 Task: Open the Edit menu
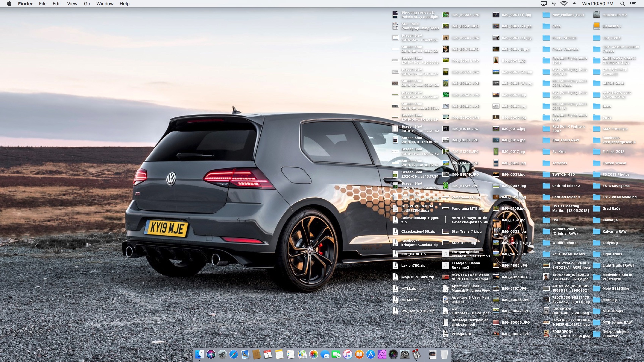pos(57,4)
